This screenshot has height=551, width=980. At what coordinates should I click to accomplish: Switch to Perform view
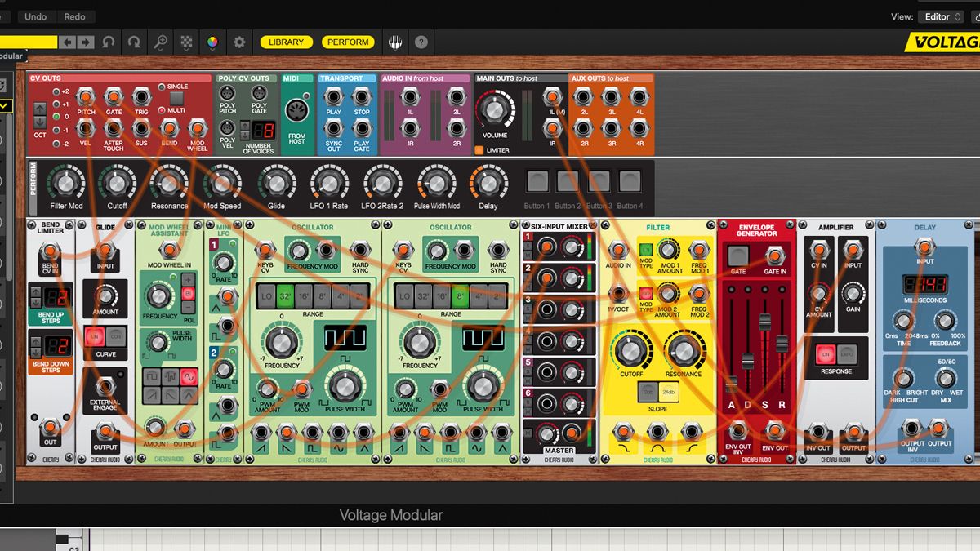348,42
